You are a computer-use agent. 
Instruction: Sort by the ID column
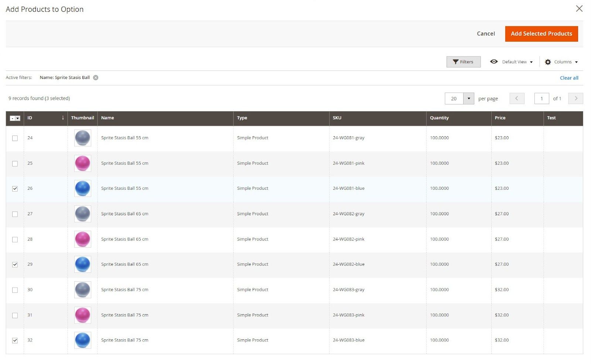[45, 118]
